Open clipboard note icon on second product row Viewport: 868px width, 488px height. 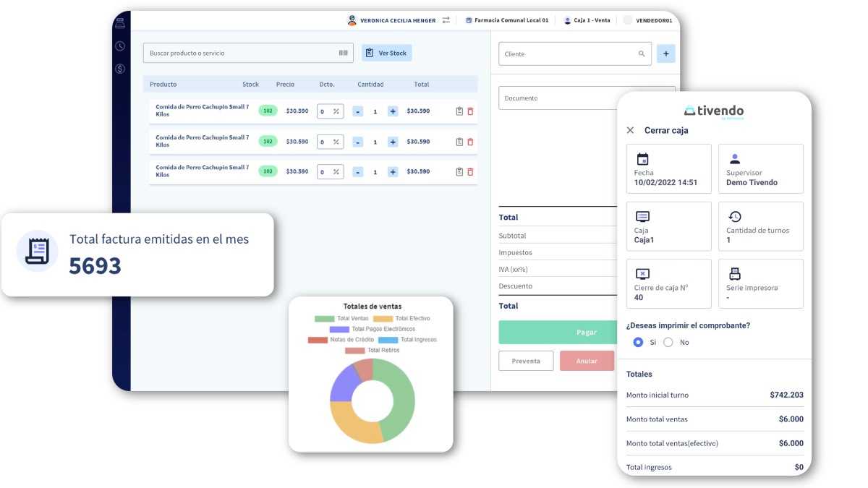click(459, 142)
